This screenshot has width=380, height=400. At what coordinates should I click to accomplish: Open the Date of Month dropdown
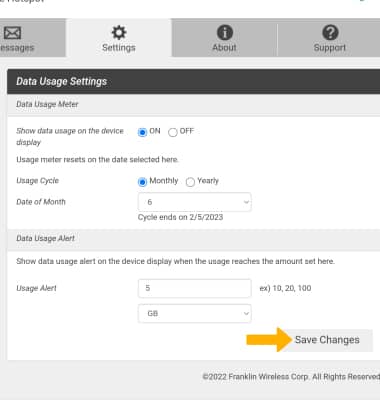(x=195, y=202)
